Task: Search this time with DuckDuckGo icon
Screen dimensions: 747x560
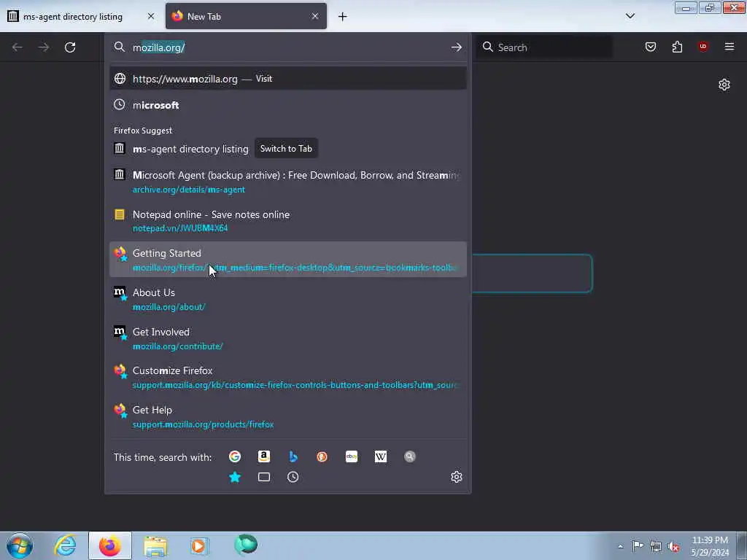Action: (x=322, y=456)
